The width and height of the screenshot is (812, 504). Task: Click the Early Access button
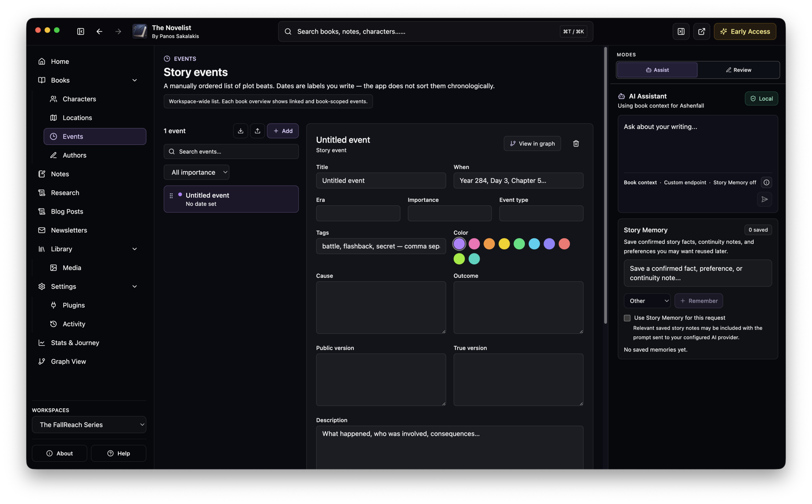click(x=745, y=31)
